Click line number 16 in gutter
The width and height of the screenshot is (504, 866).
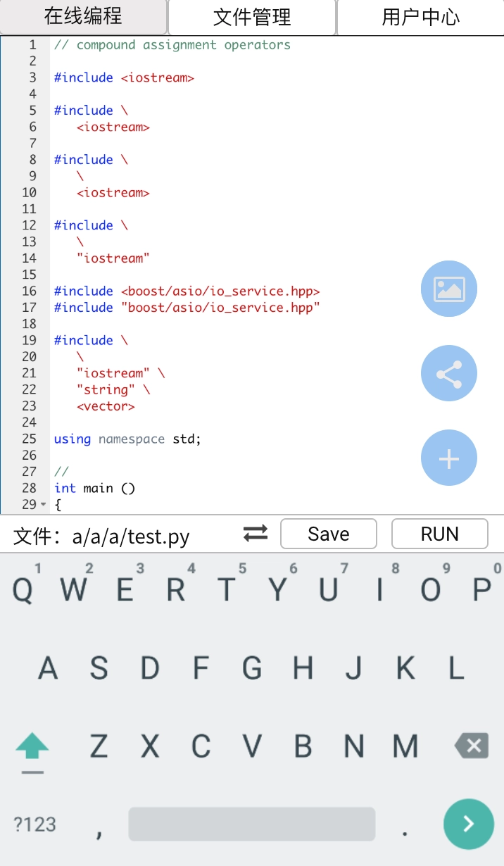(x=29, y=291)
